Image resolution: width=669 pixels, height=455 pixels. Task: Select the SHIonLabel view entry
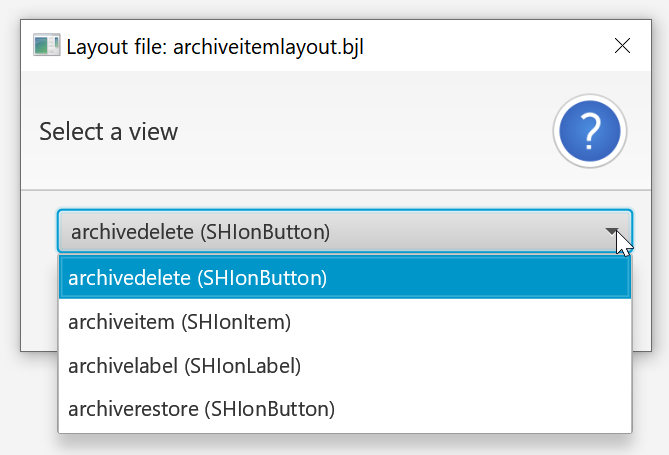click(185, 365)
